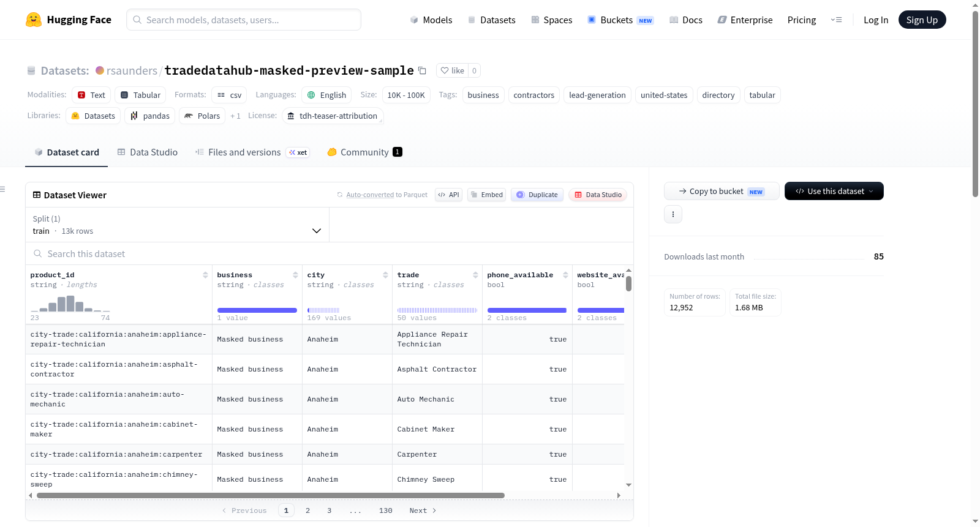Go to page 130 of results
This screenshot has height=527, width=980.
386,510
